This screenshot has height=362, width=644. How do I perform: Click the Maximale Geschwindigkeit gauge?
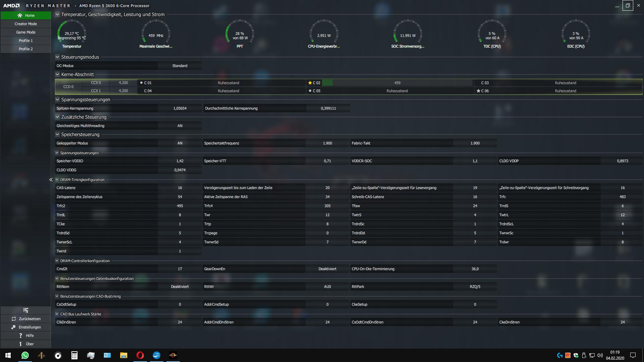coord(156,34)
